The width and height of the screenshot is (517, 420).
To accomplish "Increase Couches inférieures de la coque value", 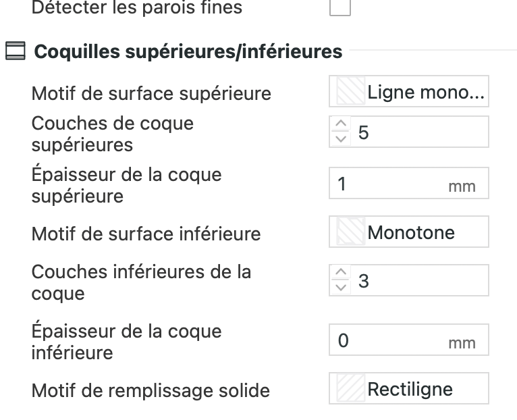I will pyautogui.click(x=343, y=273).
